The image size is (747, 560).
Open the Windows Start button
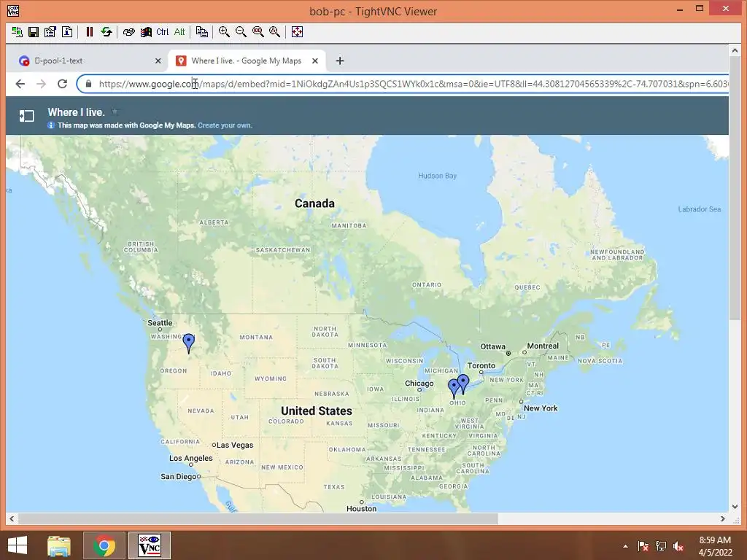[18, 545]
